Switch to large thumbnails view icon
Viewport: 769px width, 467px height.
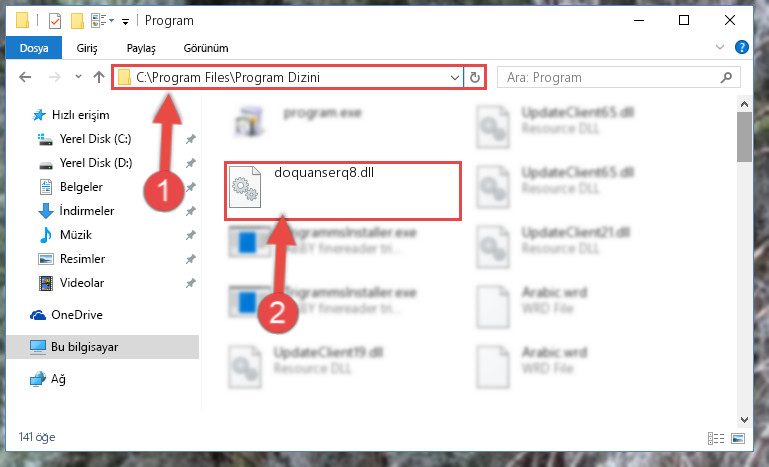738,438
